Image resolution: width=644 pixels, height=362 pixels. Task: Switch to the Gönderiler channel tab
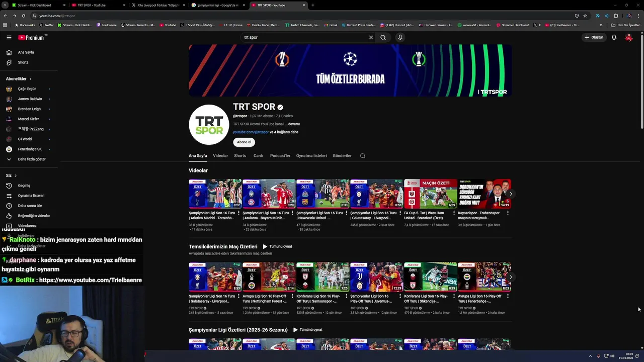coord(342,156)
